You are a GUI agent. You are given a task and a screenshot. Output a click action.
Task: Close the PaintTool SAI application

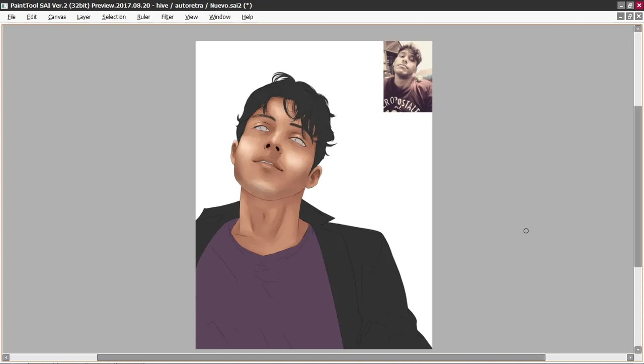pyautogui.click(x=639, y=6)
